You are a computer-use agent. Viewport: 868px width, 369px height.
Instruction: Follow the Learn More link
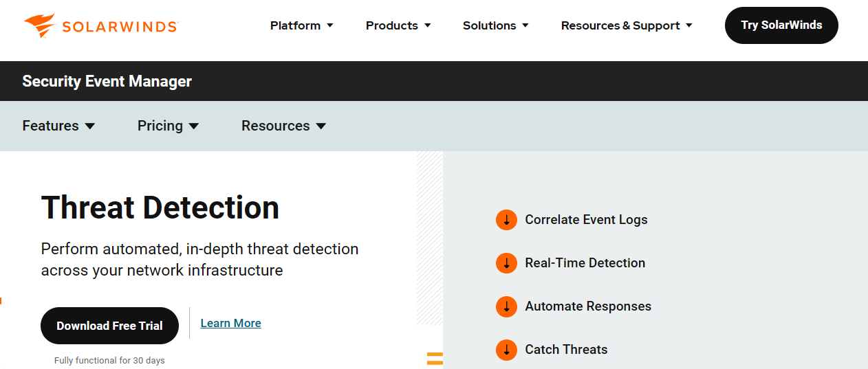[230, 323]
